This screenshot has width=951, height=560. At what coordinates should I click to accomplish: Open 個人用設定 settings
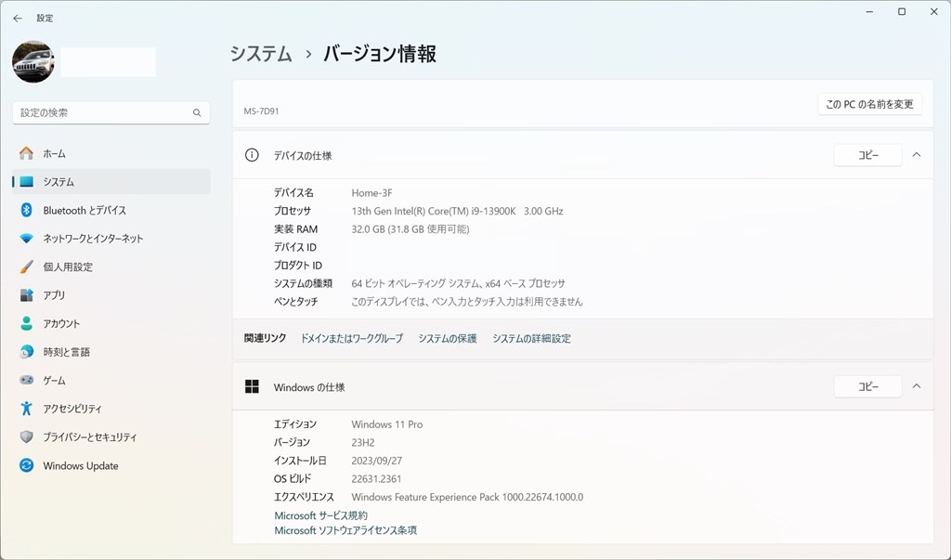pyautogui.click(x=111, y=267)
